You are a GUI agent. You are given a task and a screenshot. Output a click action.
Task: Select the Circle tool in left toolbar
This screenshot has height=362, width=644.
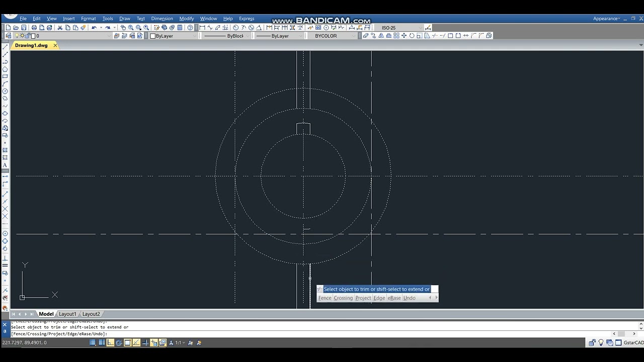tap(5, 91)
